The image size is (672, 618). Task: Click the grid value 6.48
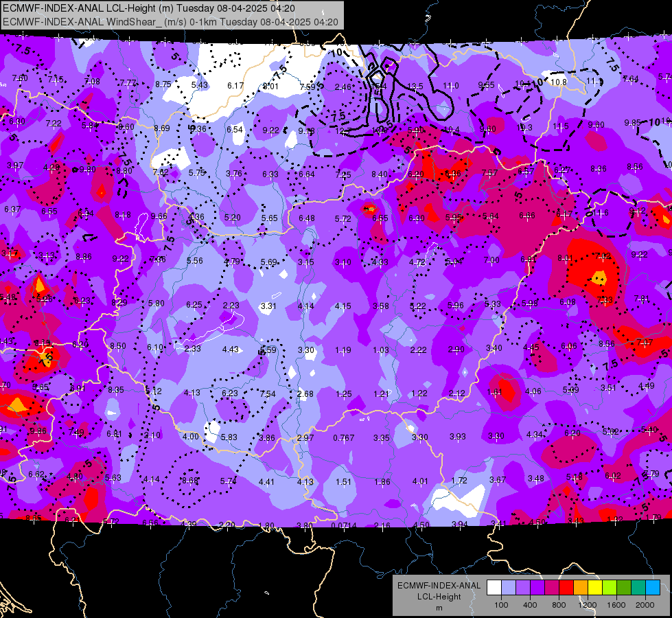pos(306,218)
